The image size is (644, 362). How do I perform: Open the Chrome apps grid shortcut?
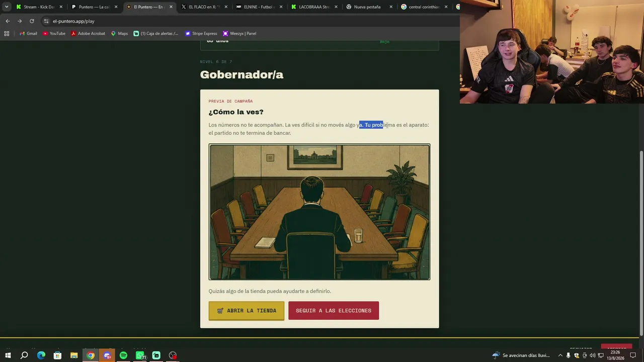coord(7,34)
